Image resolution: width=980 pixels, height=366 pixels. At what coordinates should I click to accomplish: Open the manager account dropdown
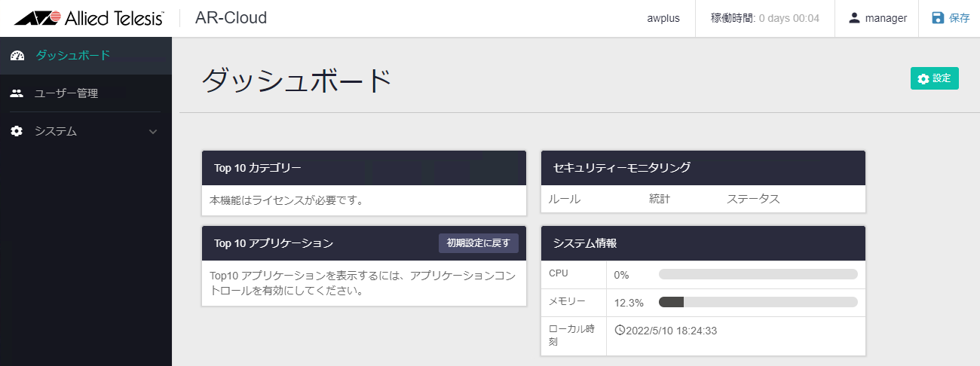877,18
